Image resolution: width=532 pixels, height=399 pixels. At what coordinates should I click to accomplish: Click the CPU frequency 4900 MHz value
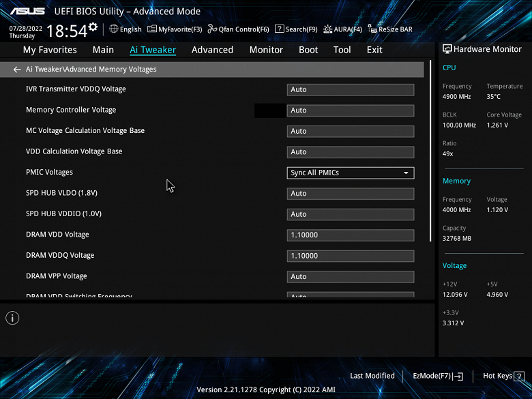[x=456, y=97]
